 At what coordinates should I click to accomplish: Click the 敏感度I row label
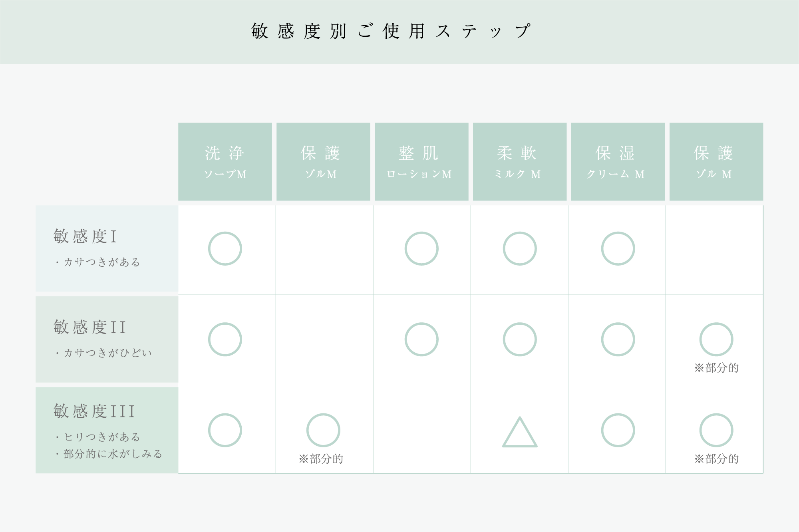tap(107, 248)
